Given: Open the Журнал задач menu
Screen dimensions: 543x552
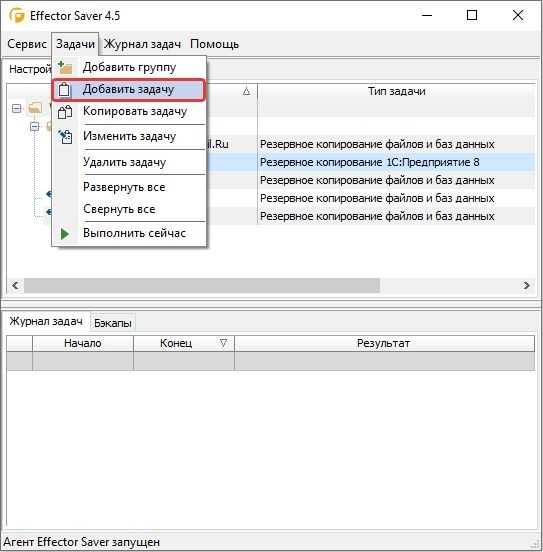Looking at the screenshot, I should [x=142, y=44].
